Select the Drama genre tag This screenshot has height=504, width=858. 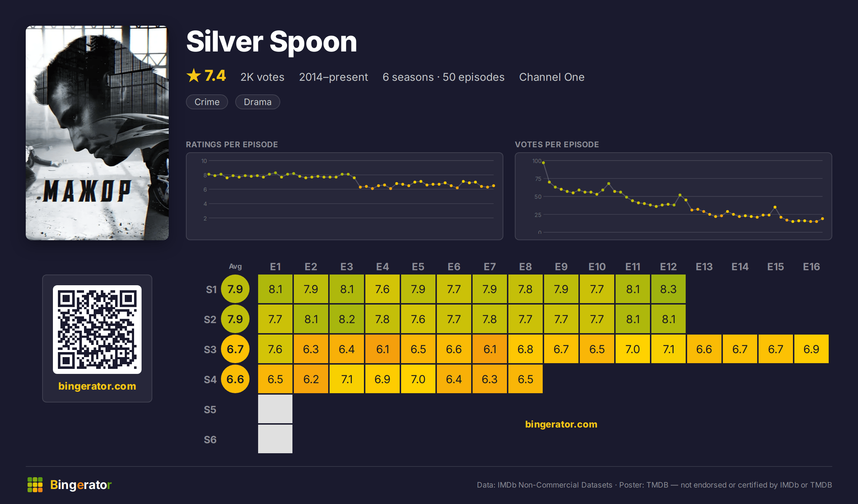point(257,102)
